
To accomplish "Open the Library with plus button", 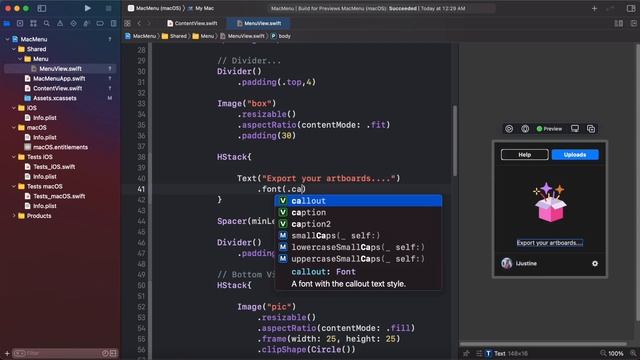I will pyautogui.click(x=594, y=8).
